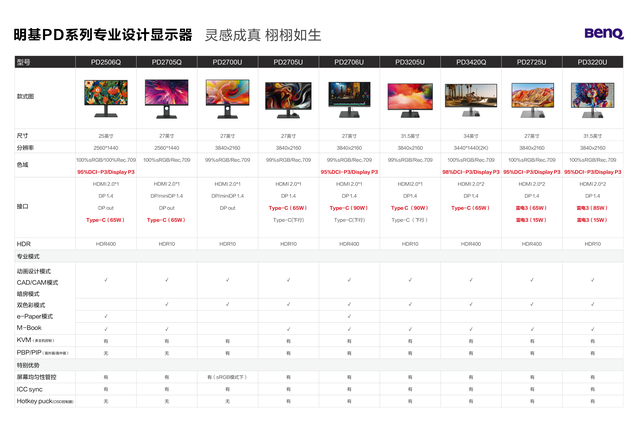640x424 pixels.
Task: Select the PD2725U column header
Action: (x=532, y=62)
